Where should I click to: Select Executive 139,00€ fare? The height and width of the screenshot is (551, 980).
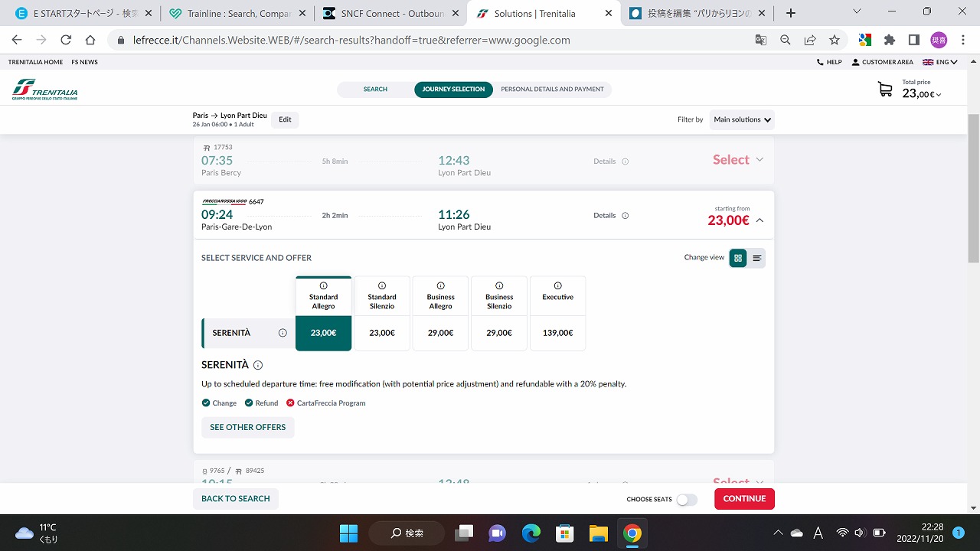(557, 333)
